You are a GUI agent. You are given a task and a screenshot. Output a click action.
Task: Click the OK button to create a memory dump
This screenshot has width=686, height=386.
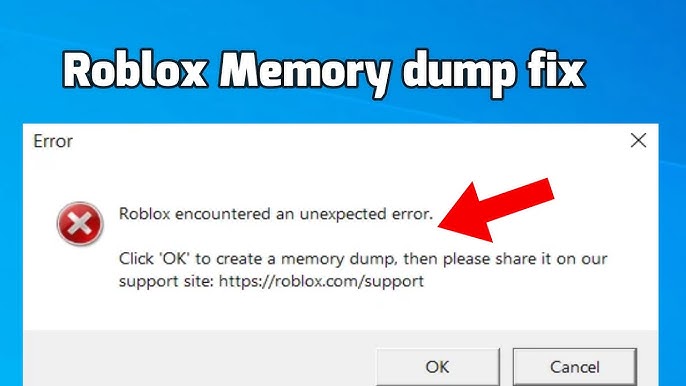pos(438,367)
